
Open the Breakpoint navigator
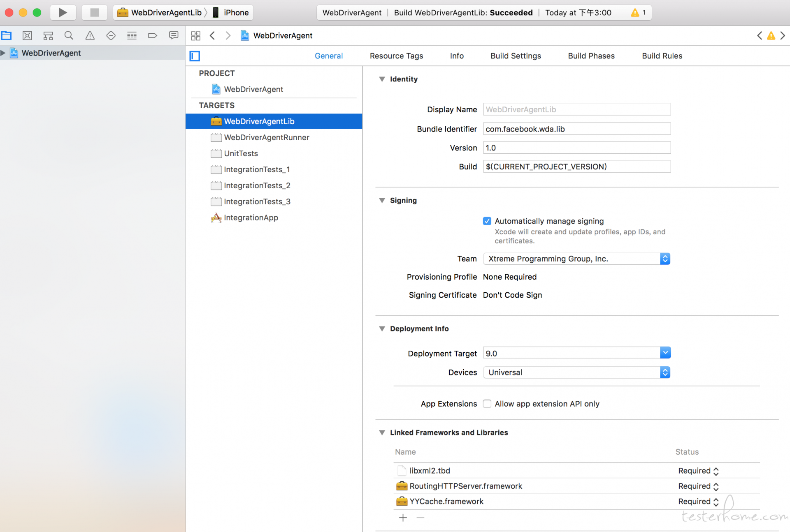[153, 35]
